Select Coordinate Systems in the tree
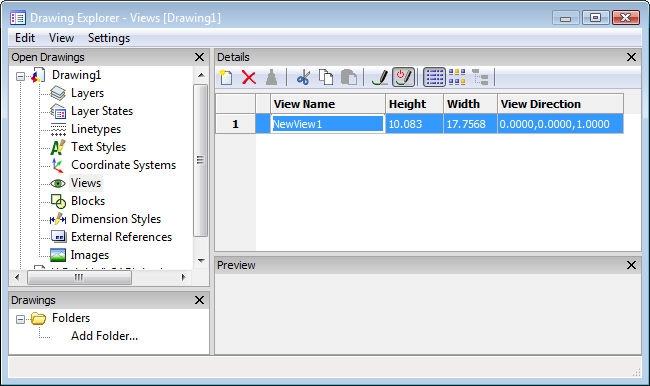This screenshot has width=650, height=386. tap(124, 165)
